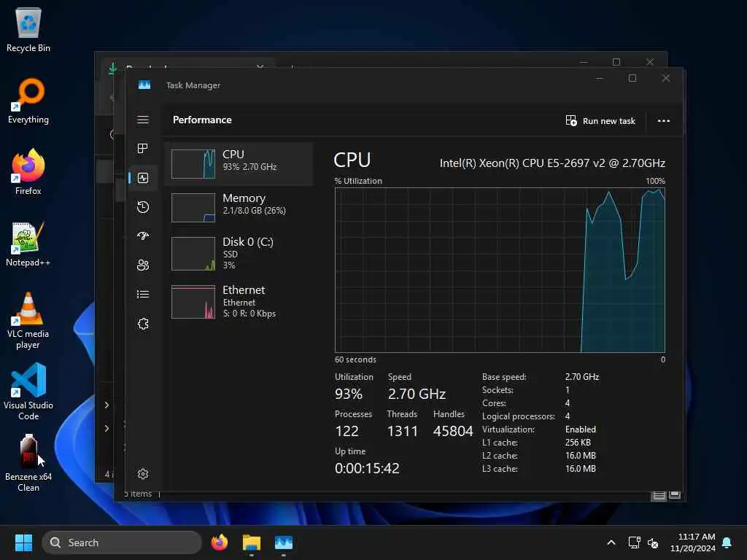Expand the lower chevron in Explorer pane
Image resolution: width=747 pixels, height=560 pixels.
point(107,428)
